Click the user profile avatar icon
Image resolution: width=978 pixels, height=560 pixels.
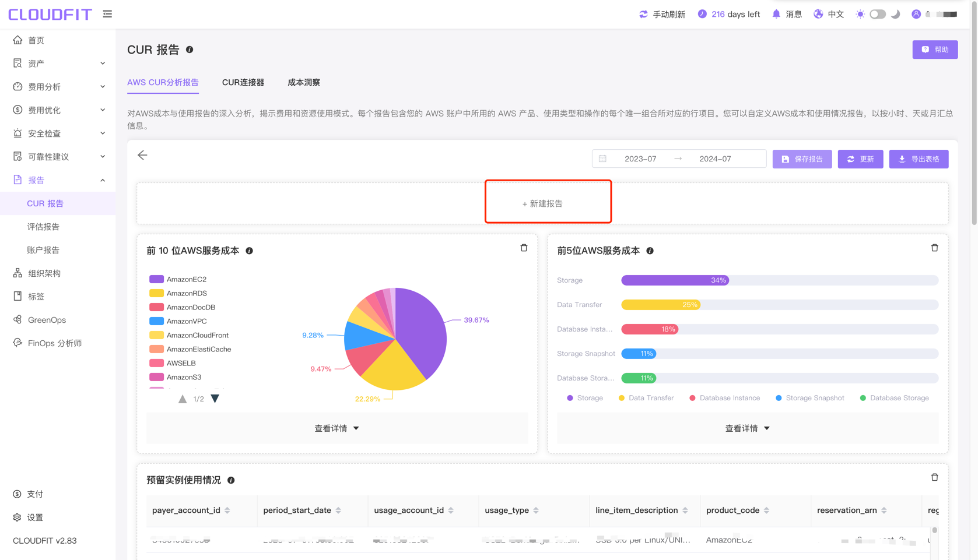916,14
